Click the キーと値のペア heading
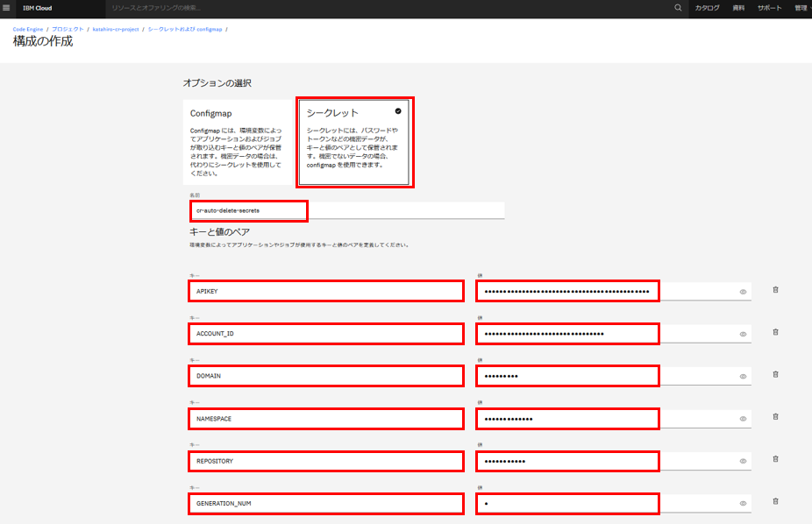This screenshot has height=524, width=812. click(219, 231)
